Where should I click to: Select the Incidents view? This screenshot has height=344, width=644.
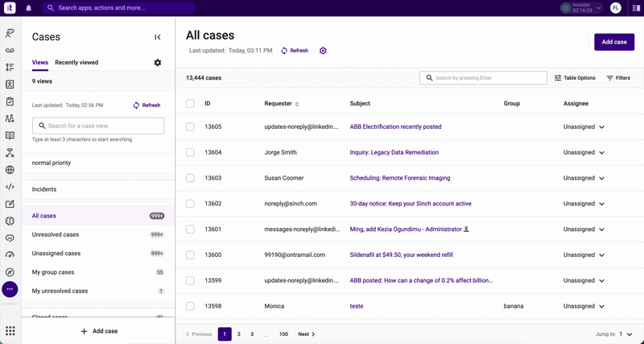tap(98, 189)
